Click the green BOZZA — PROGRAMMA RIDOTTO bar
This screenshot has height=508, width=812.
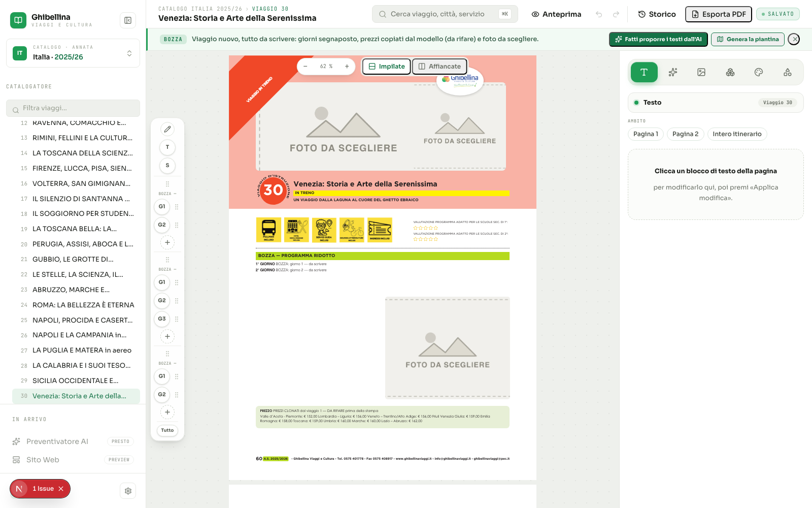tap(383, 256)
